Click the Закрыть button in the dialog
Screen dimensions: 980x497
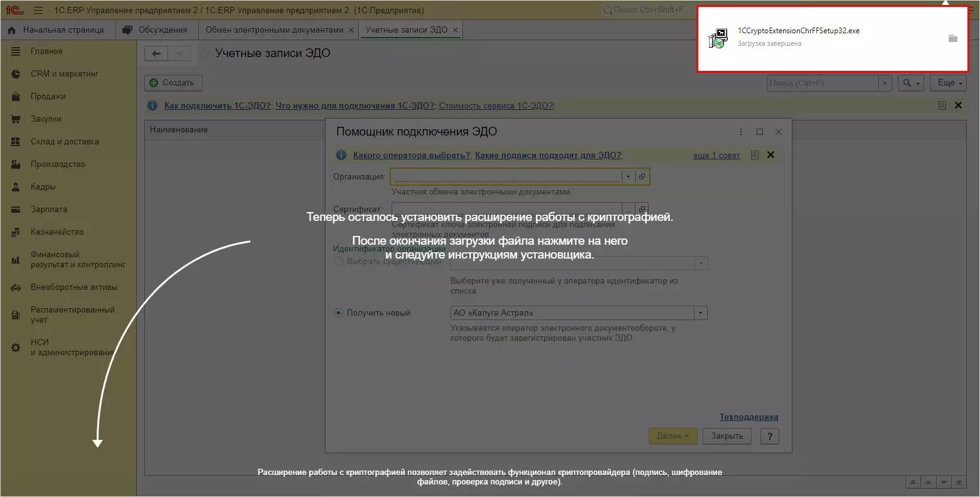tap(727, 436)
